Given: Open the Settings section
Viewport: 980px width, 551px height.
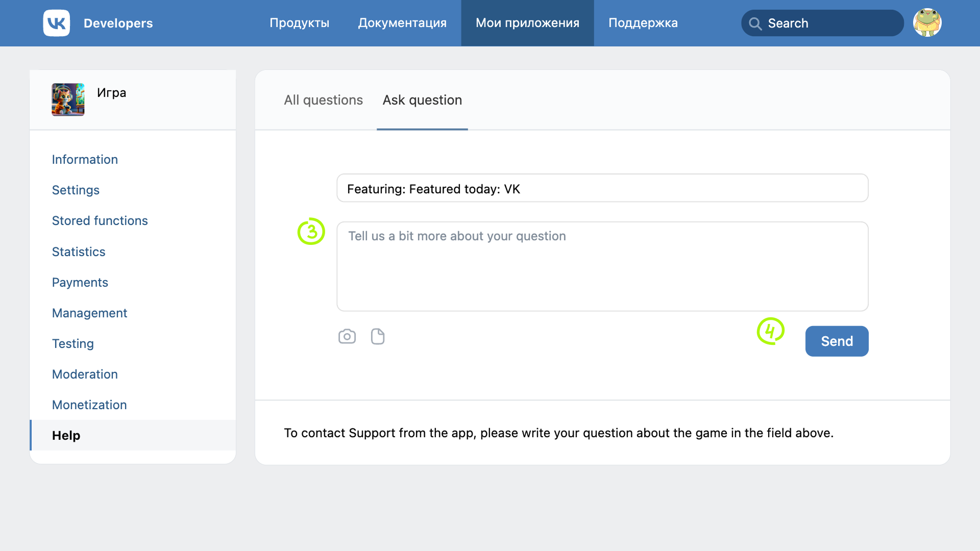Looking at the screenshot, I should click(76, 190).
